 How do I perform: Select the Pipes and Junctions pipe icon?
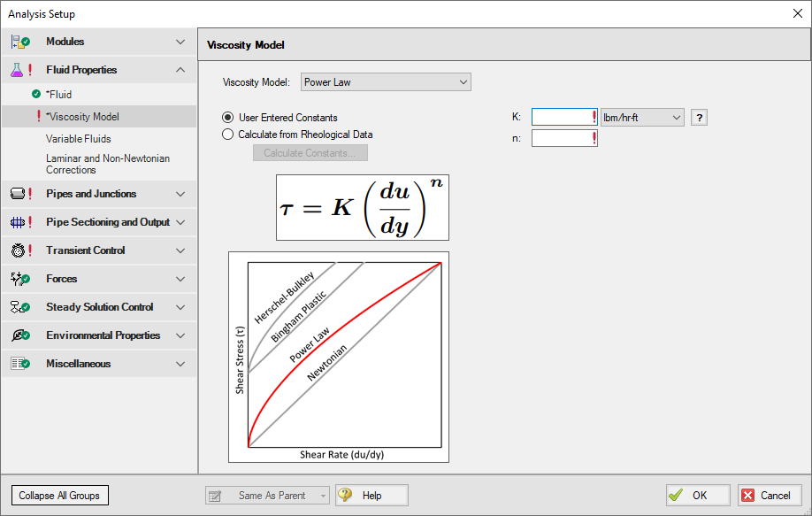[19, 194]
